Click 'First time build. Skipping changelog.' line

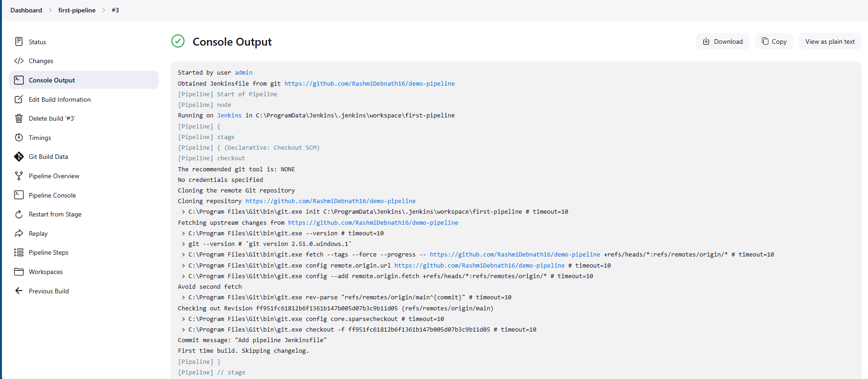243,351
